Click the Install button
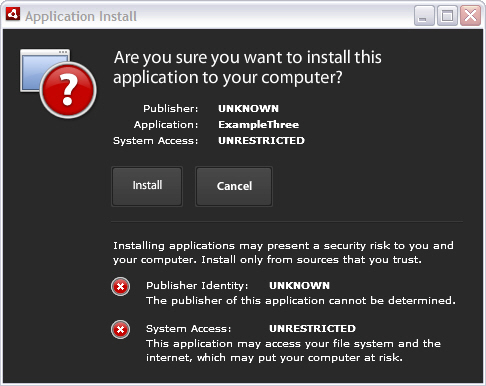Screen dimensions: 486x386 click(147, 186)
